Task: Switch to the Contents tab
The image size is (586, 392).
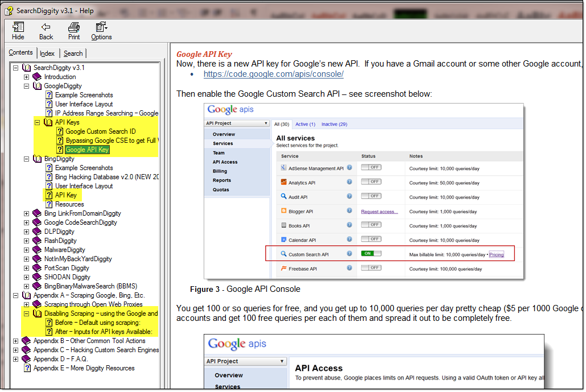Action: (20, 53)
